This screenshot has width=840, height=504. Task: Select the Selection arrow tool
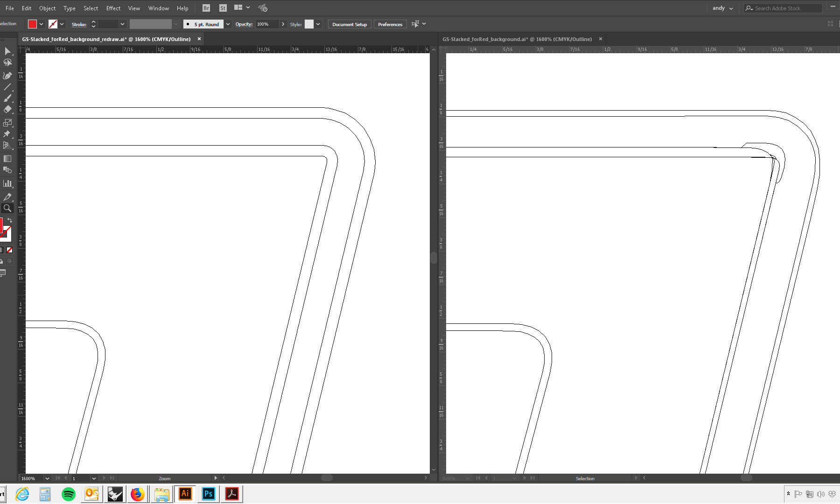pyautogui.click(x=7, y=51)
